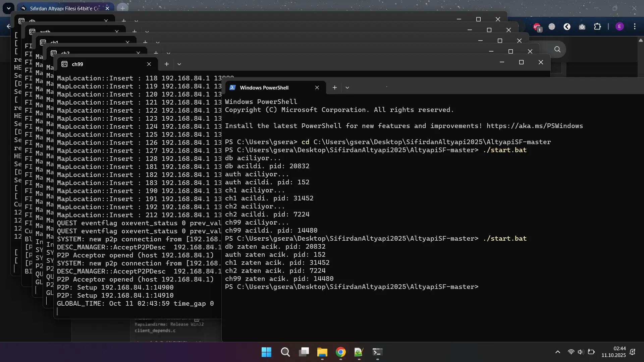The width and height of the screenshot is (644, 362).
Task: Click the AdBlock Plus extension icon
Action: click(x=537, y=27)
